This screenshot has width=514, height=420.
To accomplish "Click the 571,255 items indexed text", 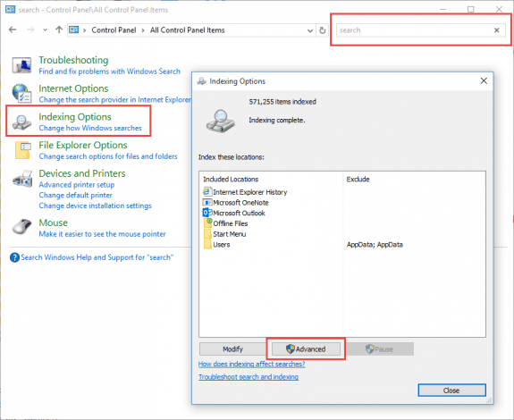I will [x=282, y=102].
